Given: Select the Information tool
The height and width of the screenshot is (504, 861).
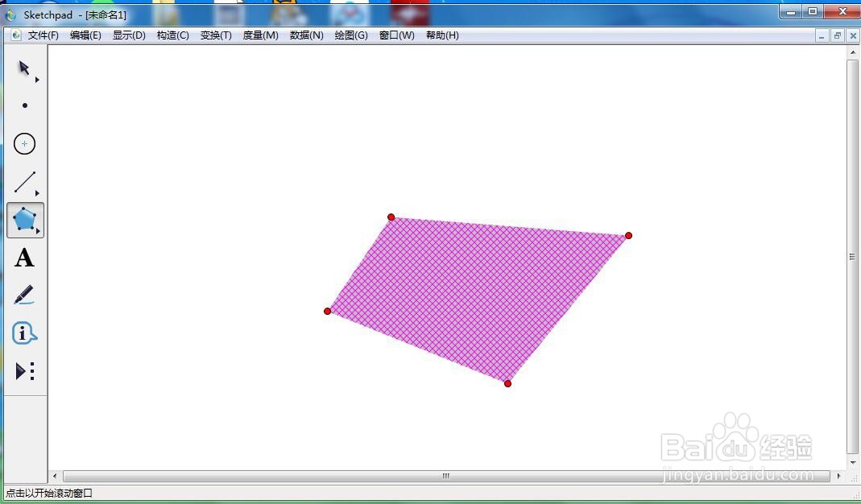Looking at the screenshot, I should pos(24,333).
